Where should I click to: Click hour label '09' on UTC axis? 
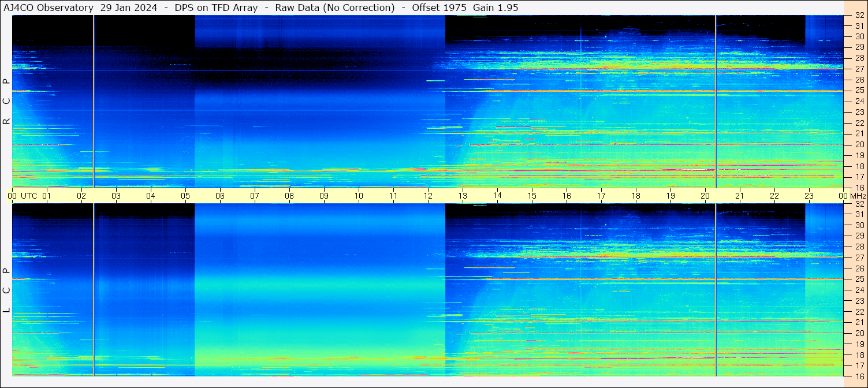coord(324,196)
